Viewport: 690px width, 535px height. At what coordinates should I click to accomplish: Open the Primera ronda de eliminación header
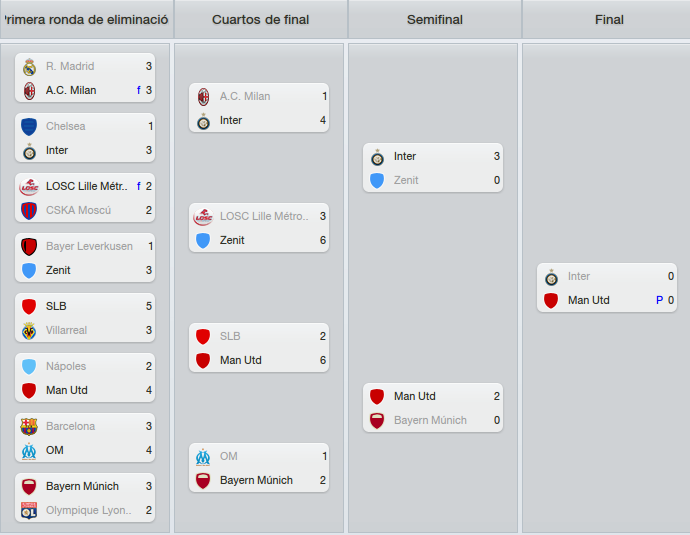[x=86, y=20]
